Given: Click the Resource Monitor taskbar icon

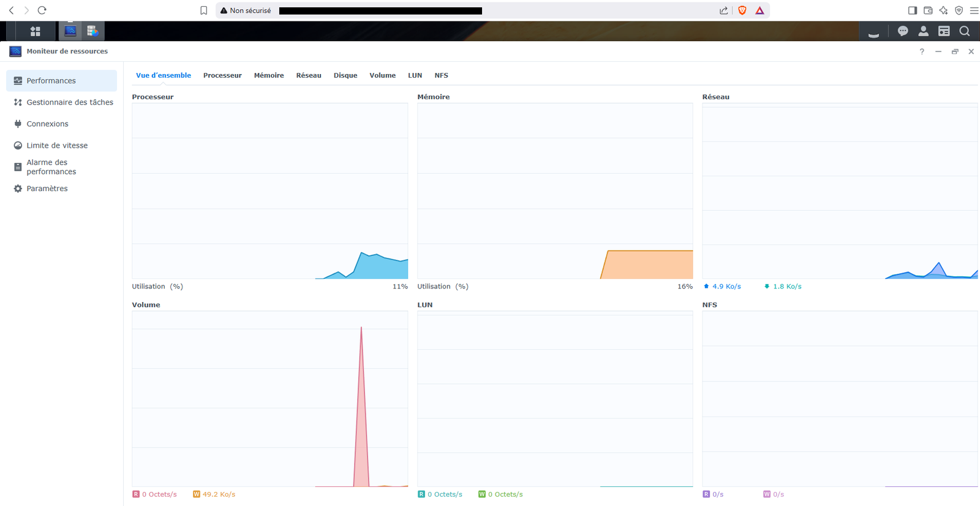Looking at the screenshot, I should point(70,31).
